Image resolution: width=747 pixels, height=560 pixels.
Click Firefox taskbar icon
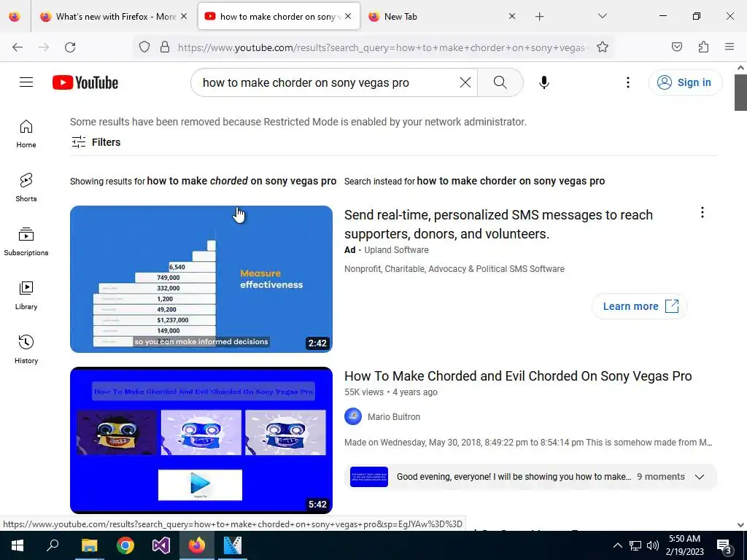(197, 545)
